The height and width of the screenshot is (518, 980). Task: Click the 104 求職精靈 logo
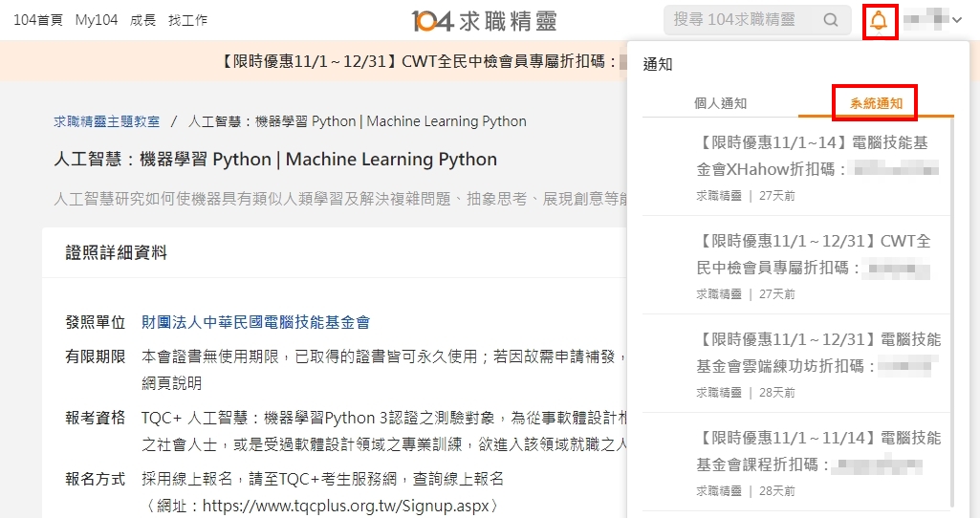(x=484, y=20)
